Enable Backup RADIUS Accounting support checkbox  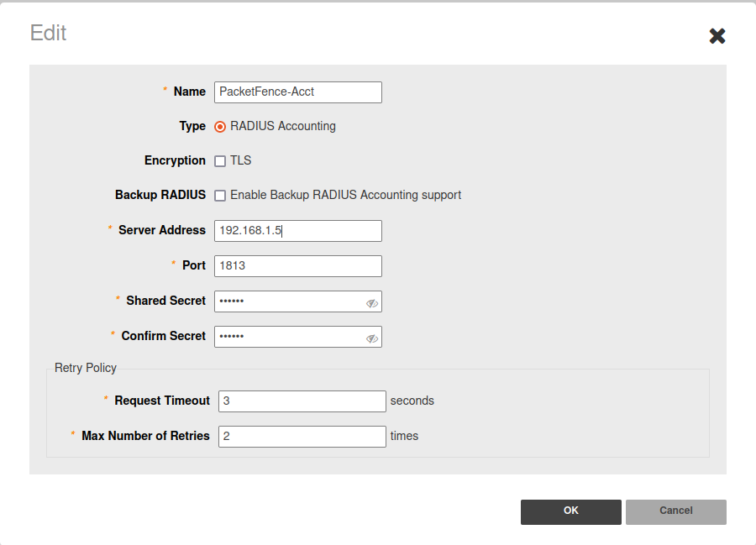click(220, 196)
